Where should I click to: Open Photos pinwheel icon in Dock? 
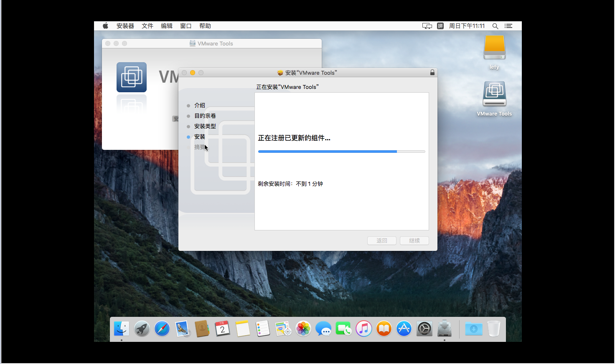tap(303, 329)
